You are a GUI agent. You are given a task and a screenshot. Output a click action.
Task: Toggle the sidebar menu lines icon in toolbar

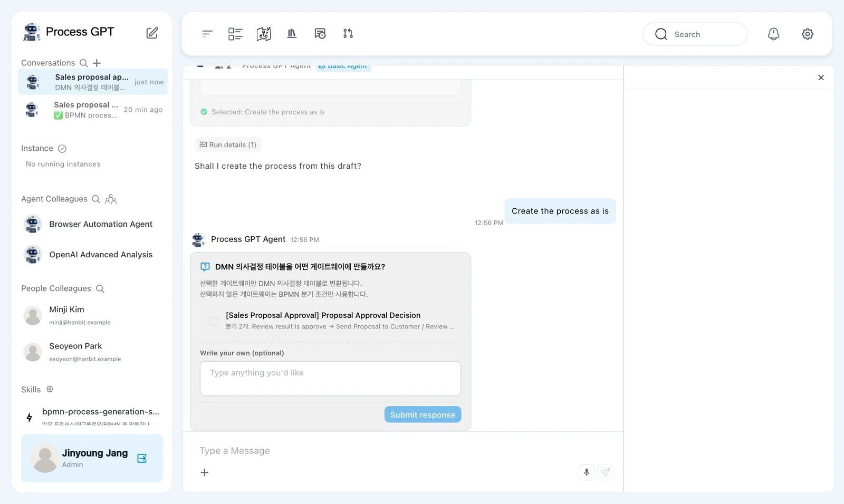pos(207,34)
